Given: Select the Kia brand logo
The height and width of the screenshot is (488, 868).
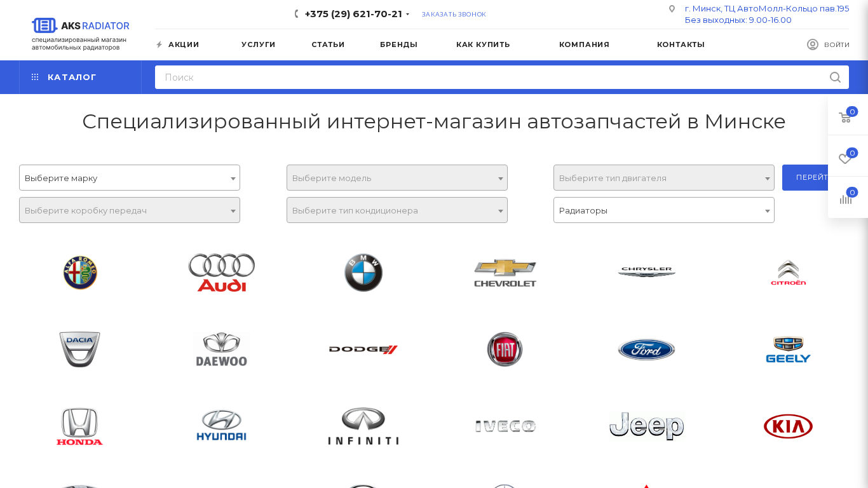Looking at the screenshot, I should click(x=789, y=426).
